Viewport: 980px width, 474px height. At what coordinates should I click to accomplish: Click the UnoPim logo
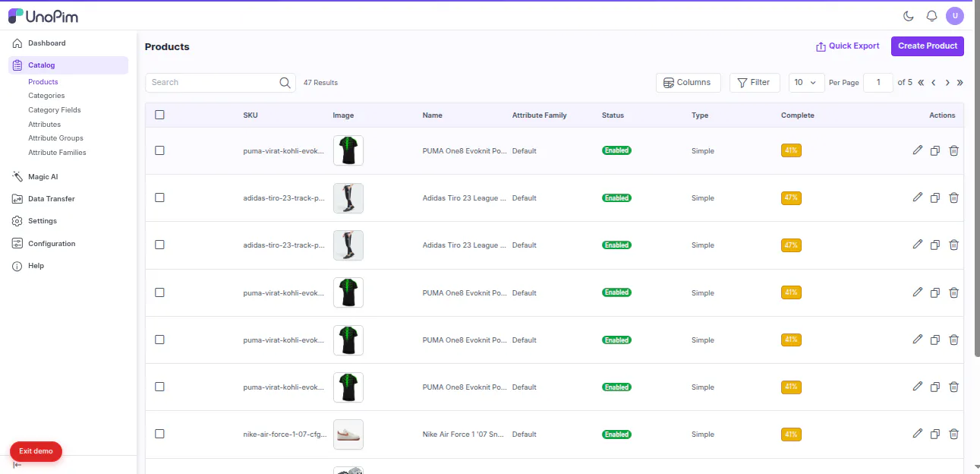point(43,16)
